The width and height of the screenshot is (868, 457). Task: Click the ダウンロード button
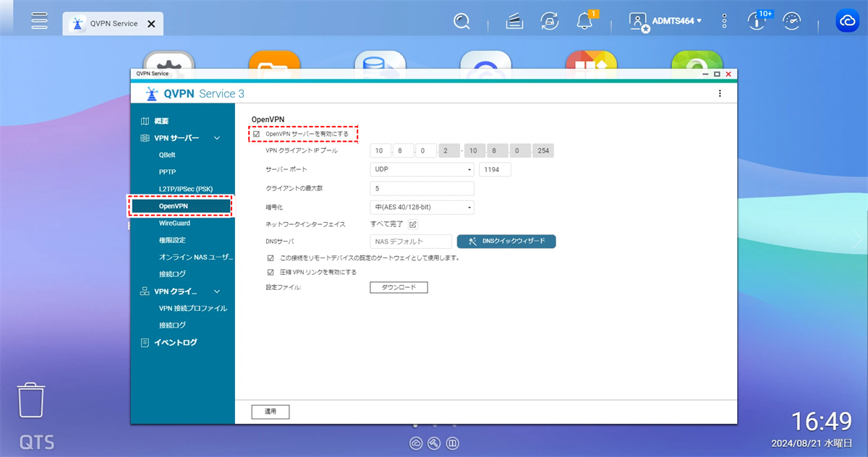pos(399,287)
